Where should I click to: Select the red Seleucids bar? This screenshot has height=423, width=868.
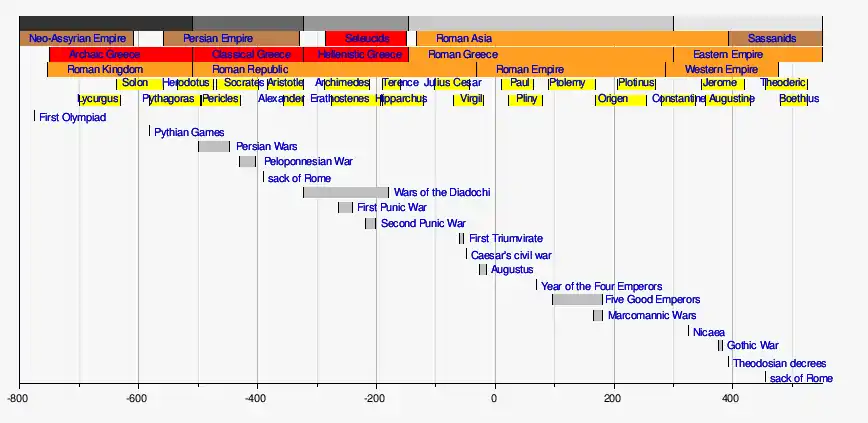coord(365,39)
